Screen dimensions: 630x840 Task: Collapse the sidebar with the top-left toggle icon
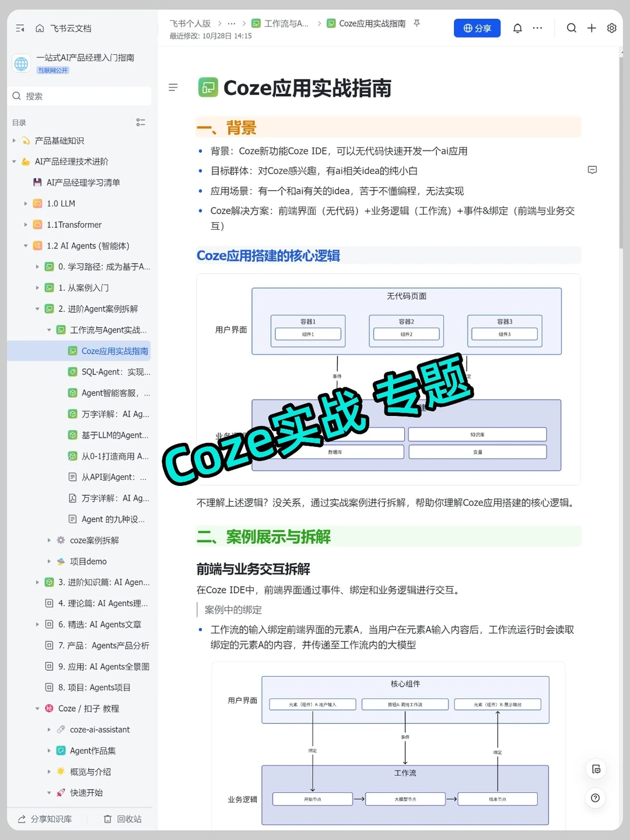pos(20,28)
